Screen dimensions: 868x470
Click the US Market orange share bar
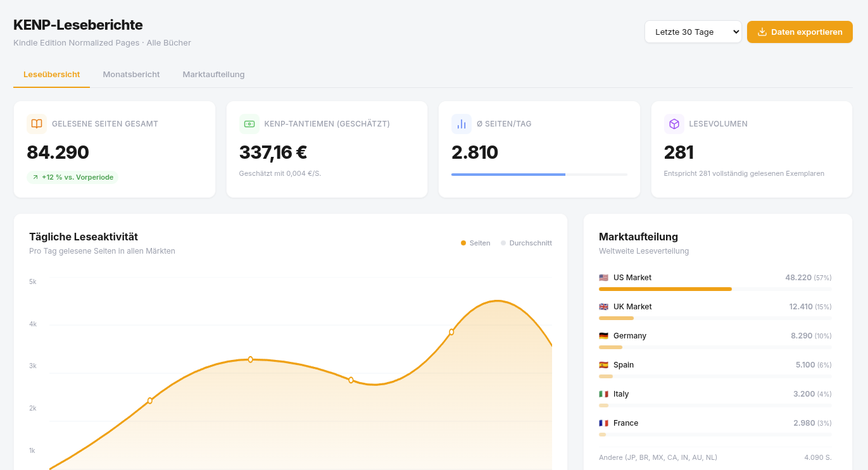pos(665,289)
